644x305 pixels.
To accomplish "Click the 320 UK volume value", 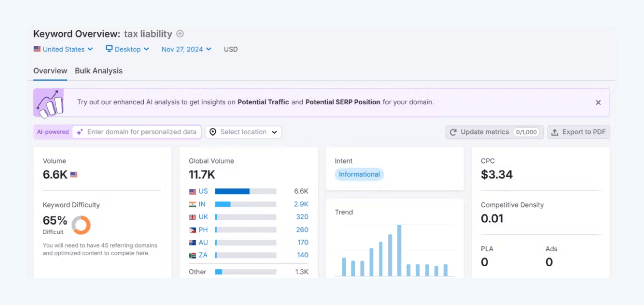I will tap(302, 217).
